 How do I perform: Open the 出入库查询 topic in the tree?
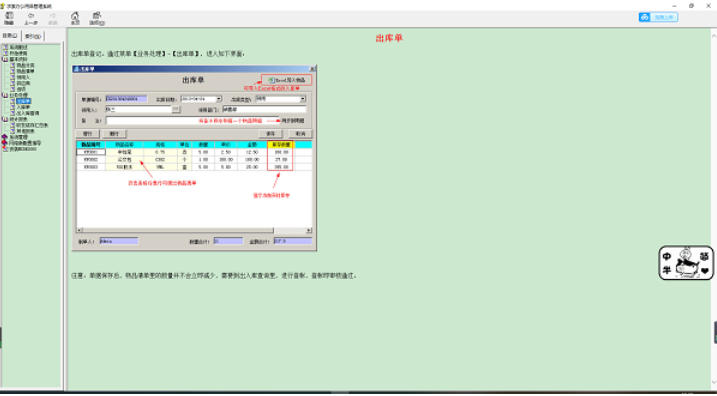[x=27, y=113]
